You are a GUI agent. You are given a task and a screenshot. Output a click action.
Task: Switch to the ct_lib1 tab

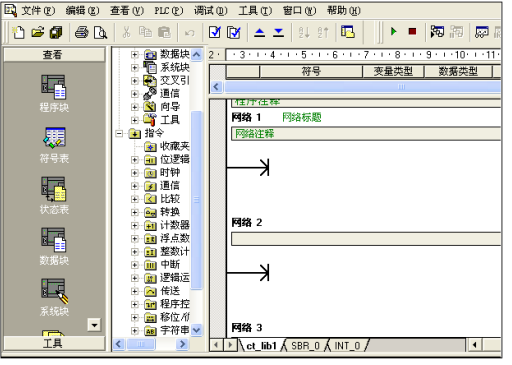click(x=261, y=346)
